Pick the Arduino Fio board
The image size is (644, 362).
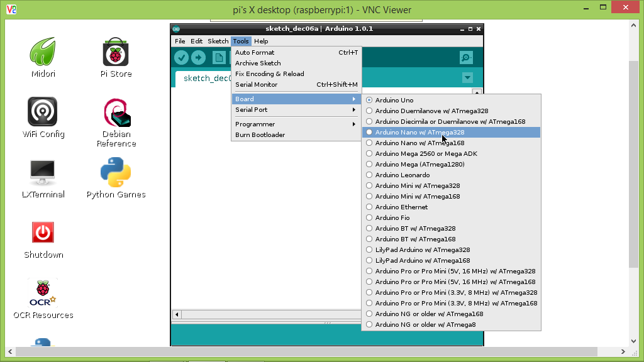click(x=452, y=217)
